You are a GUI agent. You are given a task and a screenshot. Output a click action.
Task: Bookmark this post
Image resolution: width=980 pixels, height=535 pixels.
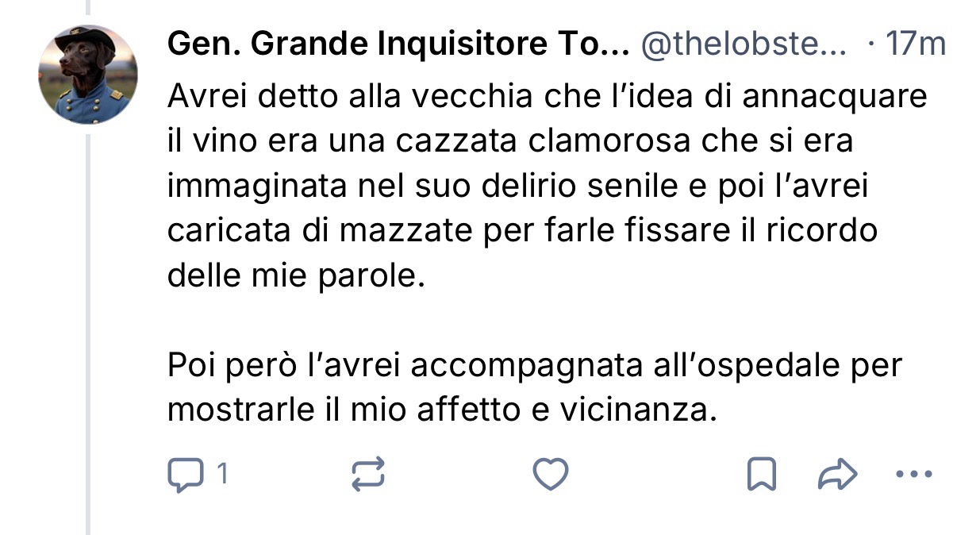click(762, 475)
